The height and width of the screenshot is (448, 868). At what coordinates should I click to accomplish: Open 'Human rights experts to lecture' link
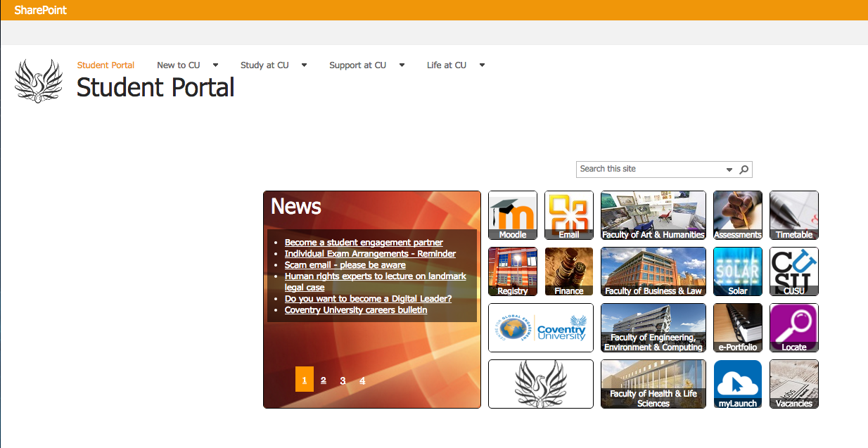coord(376,282)
